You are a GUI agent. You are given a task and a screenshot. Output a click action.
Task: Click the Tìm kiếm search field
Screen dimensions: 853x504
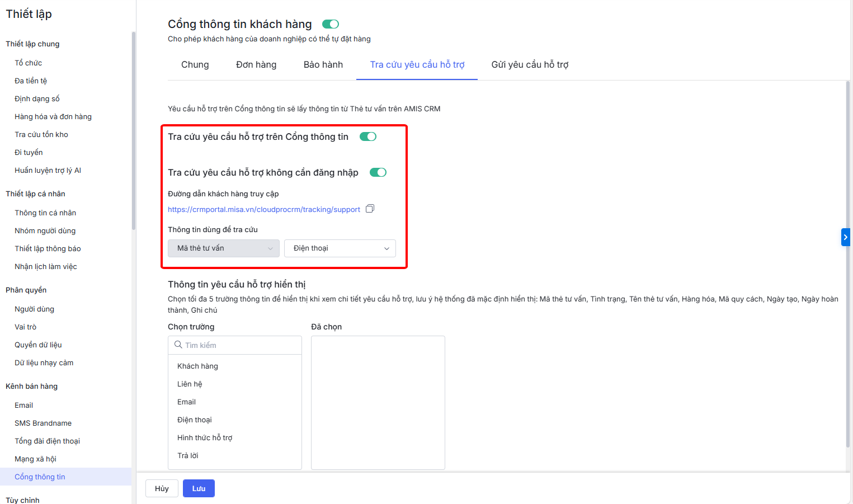[241, 345]
